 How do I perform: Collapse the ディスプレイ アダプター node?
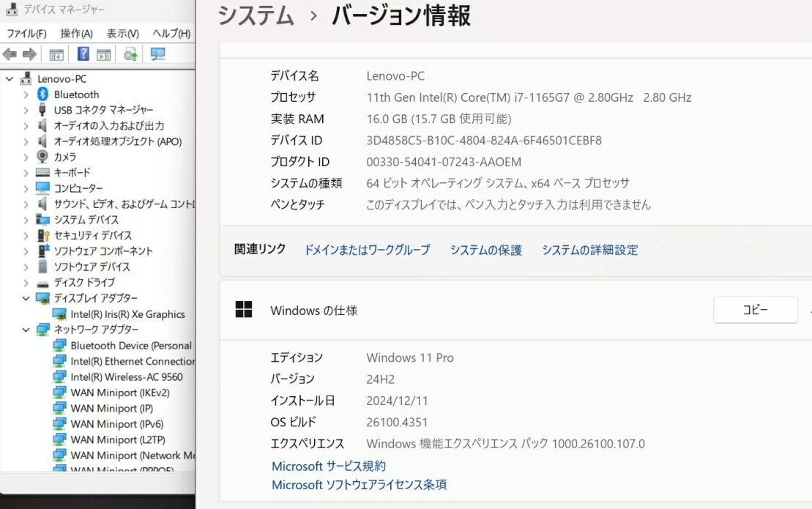click(x=26, y=298)
